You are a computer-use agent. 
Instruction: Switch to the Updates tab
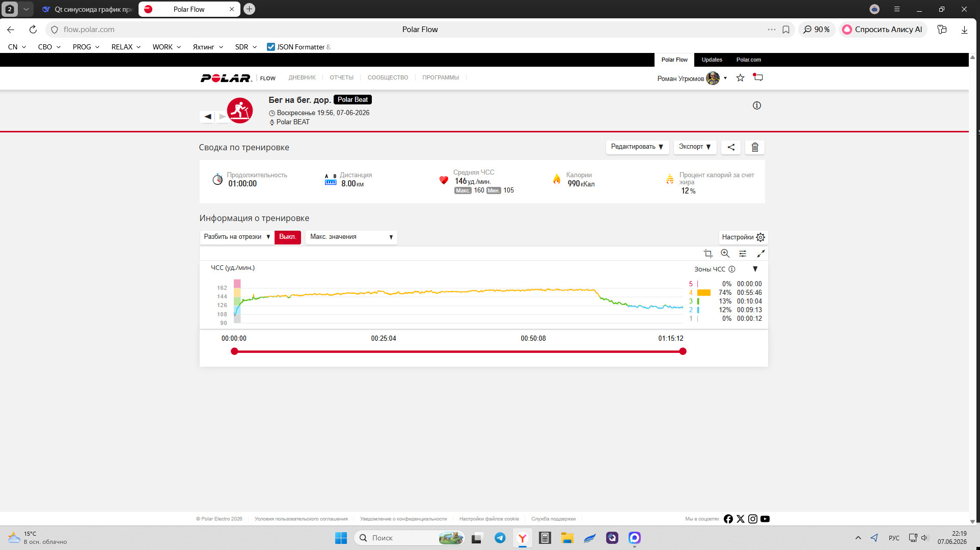tap(712, 60)
